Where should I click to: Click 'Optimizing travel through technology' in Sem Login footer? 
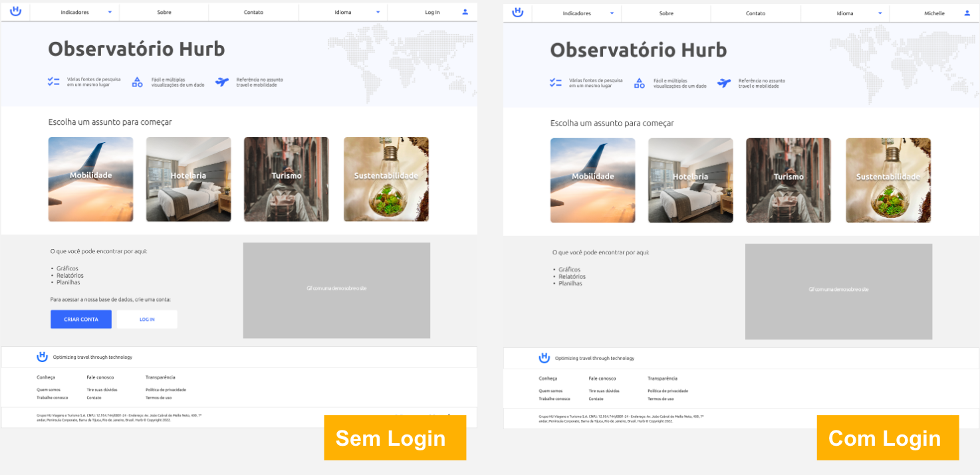click(92, 357)
